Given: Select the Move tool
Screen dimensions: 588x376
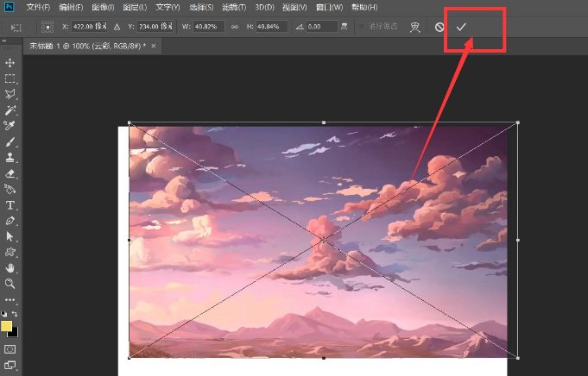Looking at the screenshot, I should tap(9, 63).
